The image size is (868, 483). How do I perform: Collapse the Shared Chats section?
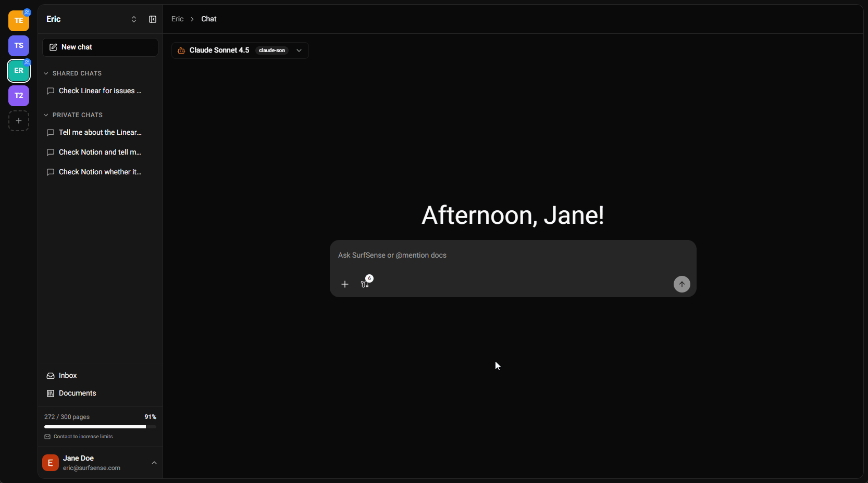[x=46, y=73]
